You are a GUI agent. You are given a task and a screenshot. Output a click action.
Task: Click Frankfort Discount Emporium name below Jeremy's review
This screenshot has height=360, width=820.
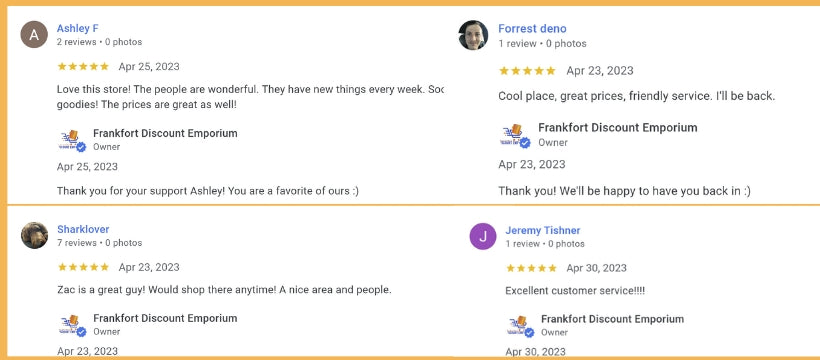pyautogui.click(x=612, y=319)
